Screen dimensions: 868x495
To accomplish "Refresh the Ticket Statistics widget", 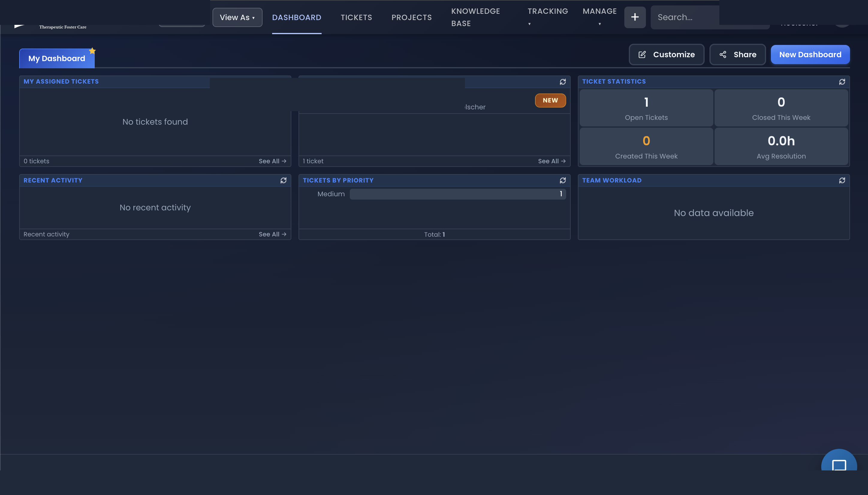I will pyautogui.click(x=842, y=82).
